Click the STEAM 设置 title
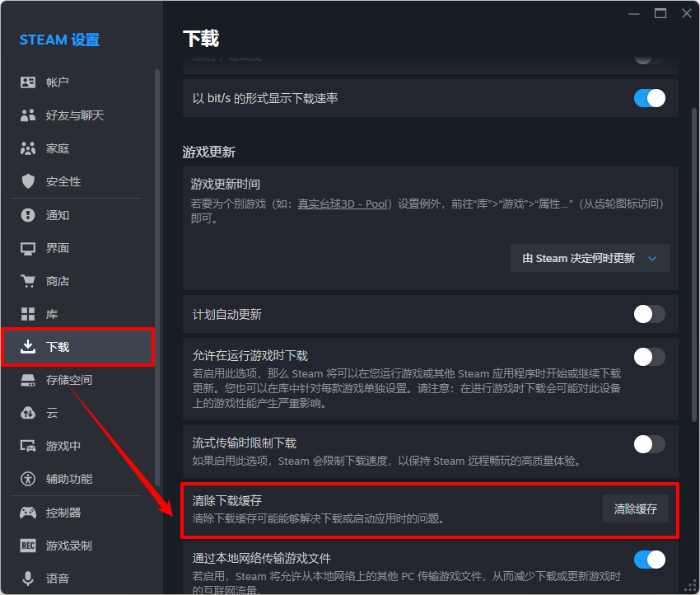This screenshot has width=700, height=595. (60, 40)
